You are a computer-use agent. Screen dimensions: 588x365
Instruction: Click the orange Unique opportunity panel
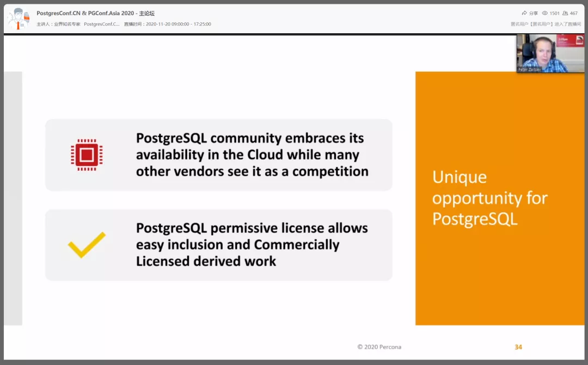point(500,198)
